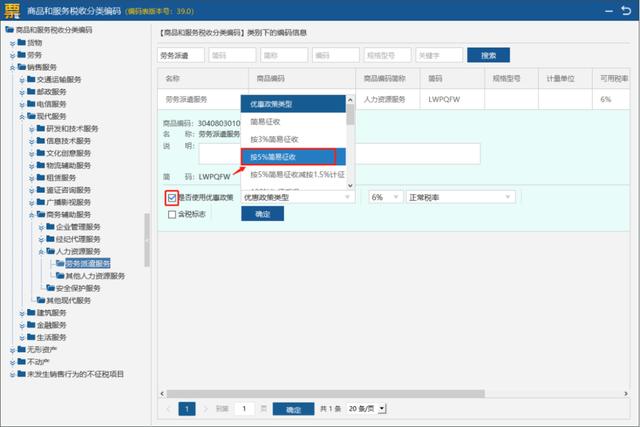This screenshot has height=427, width=640.
Task: Choose 按5%简易征收 option in the list
Action: (x=293, y=157)
